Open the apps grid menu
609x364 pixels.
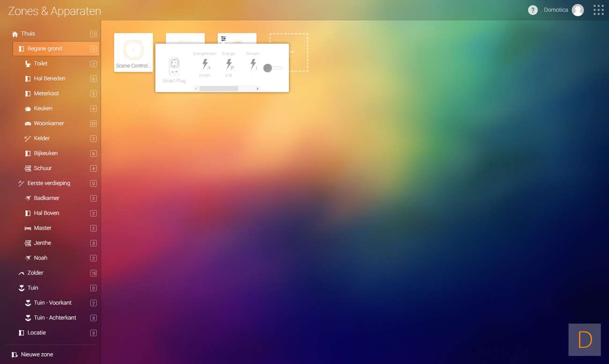click(598, 10)
